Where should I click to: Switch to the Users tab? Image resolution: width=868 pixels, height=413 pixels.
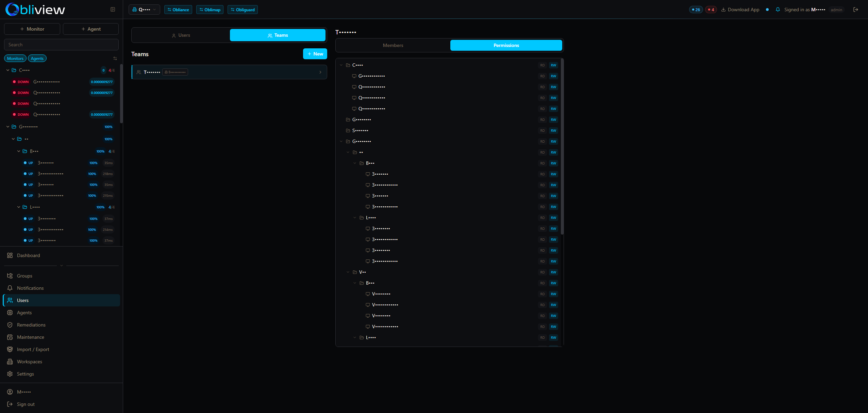tap(181, 35)
